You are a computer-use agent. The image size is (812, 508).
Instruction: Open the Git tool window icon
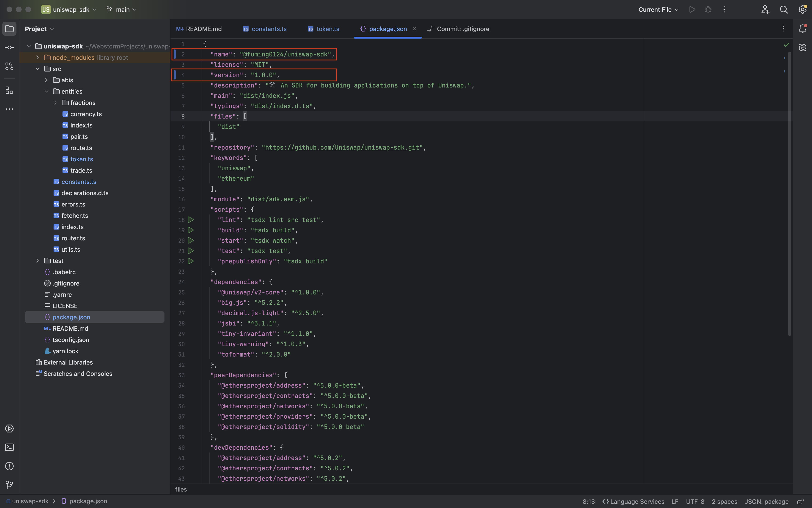pyautogui.click(x=9, y=485)
